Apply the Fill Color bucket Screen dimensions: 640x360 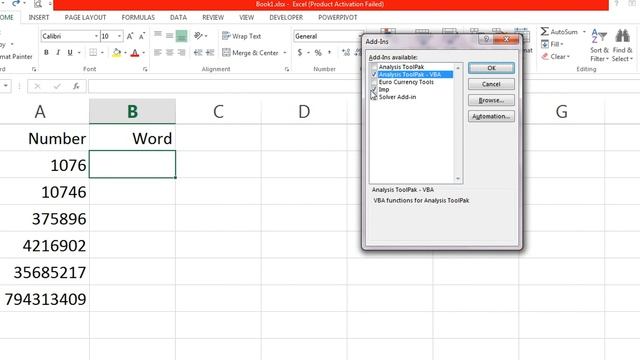coord(117,53)
